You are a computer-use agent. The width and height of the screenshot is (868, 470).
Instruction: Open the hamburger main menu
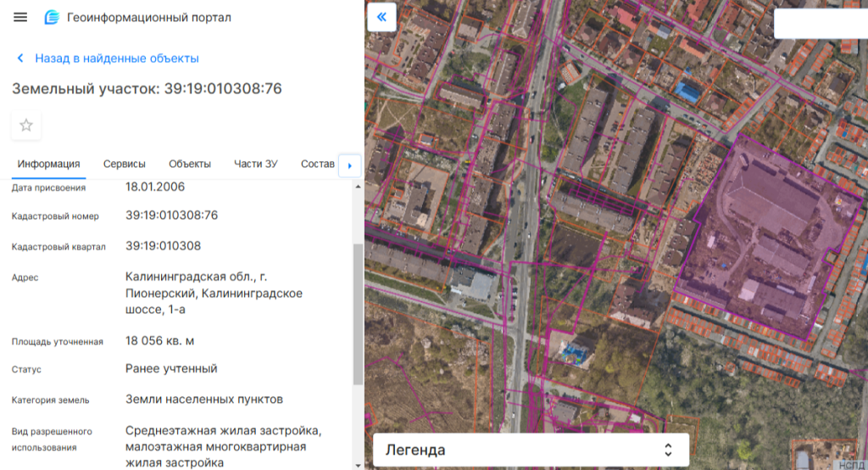[20, 18]
